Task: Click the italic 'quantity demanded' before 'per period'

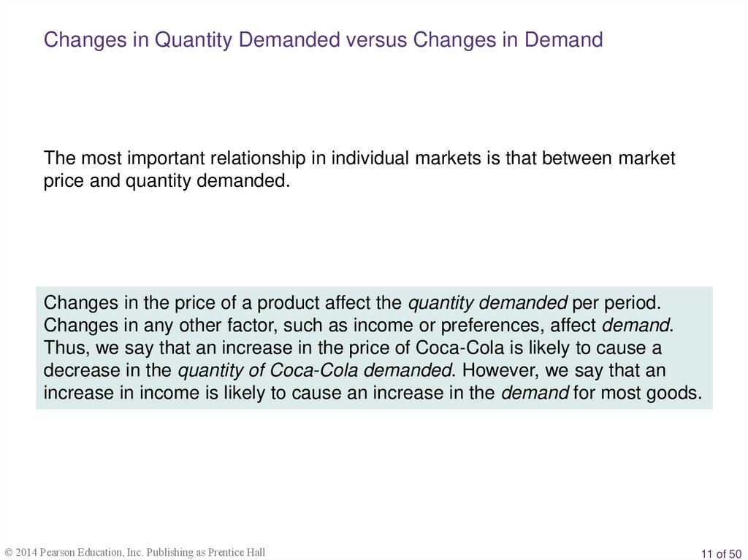Action: coord(487,302)
